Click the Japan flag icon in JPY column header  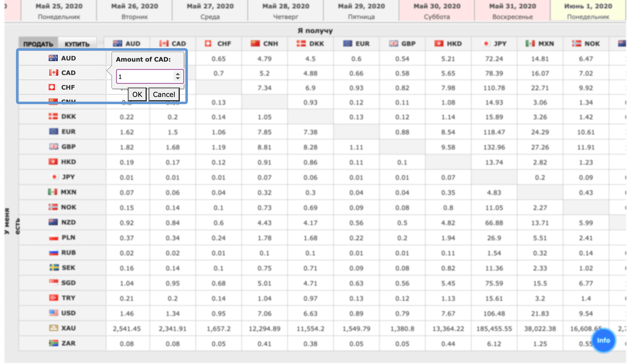[486, 43]
